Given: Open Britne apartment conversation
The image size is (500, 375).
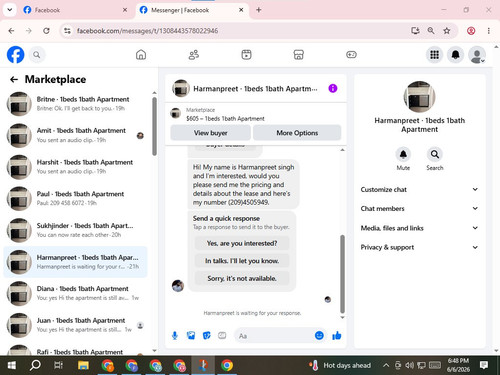Looking at the screenshot, I should point(75,104).
